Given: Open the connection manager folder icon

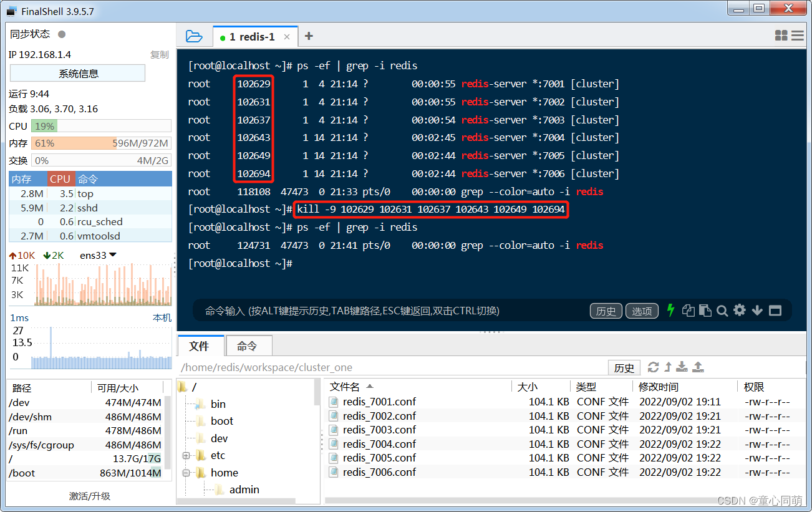Looking at the screenshot, I should 194,36.
